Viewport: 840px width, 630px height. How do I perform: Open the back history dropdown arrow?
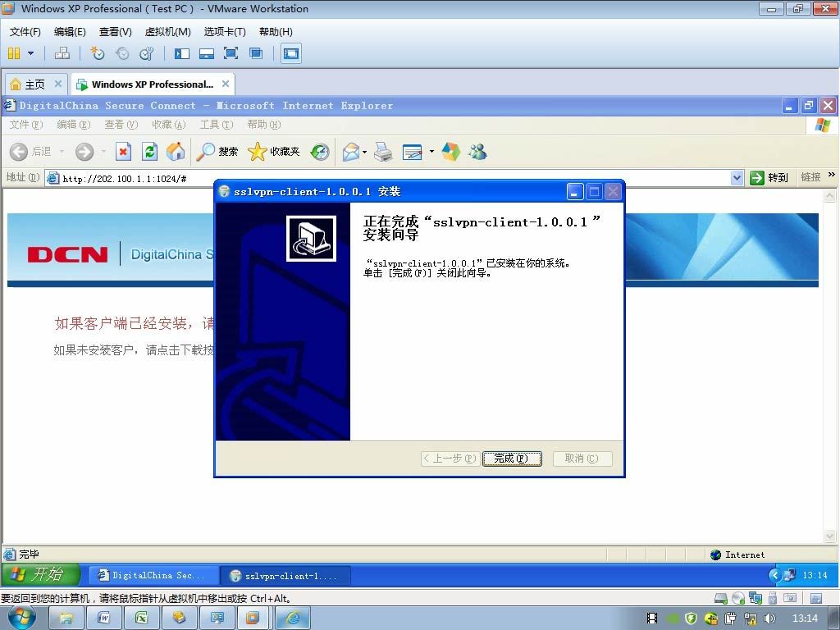(62, 152)
